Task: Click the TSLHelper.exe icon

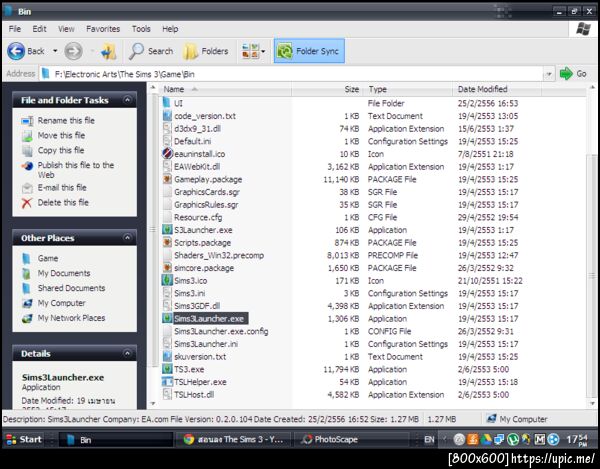Action: click(x=167, y=382)
